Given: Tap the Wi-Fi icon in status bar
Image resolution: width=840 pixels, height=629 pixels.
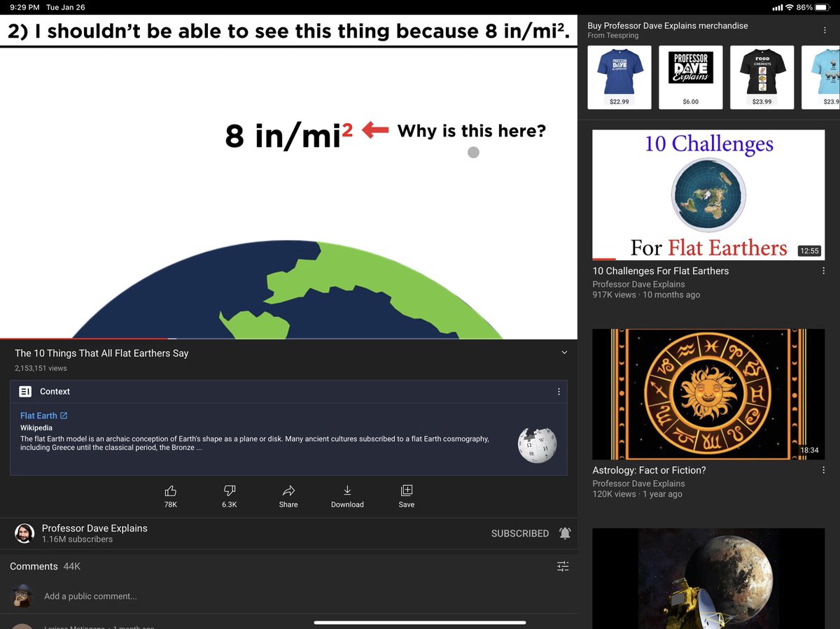Looking at the screenshot, I should pyautogui.click(x=790, y=7).
